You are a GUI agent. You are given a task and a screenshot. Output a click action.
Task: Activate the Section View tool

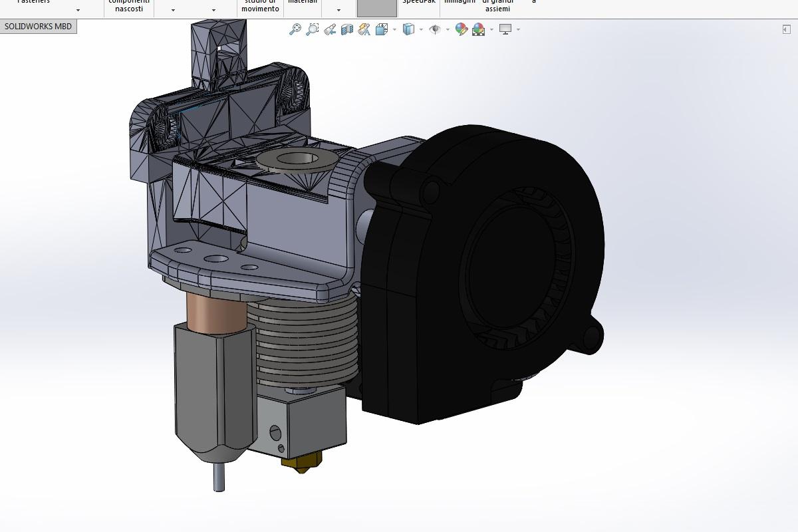coord(346,29)
